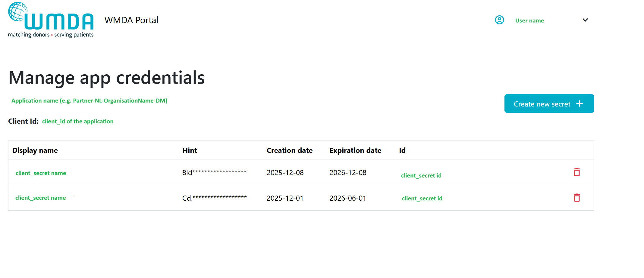Click the WMDA globe logo

pyautogui.click(x=51, y=20)
